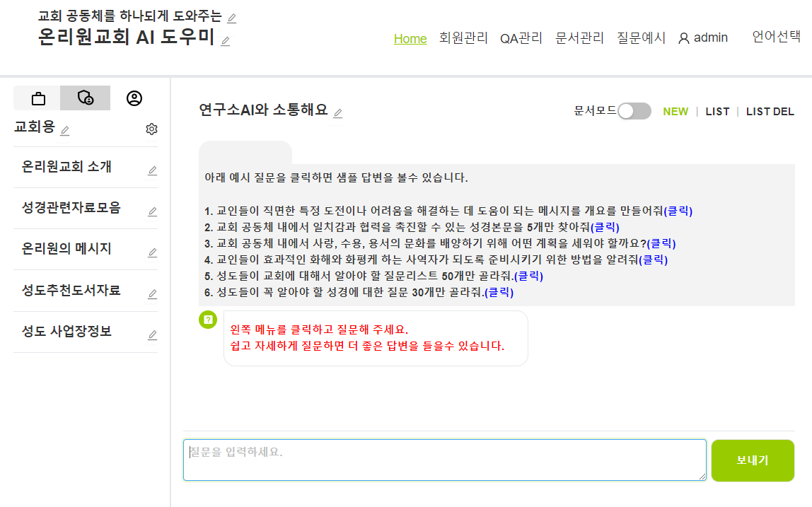Click the 질문을 입력하세요 question input field
The height and width of the screenshot is (507, 812).
pyautogui.click(x=444, y=460)
